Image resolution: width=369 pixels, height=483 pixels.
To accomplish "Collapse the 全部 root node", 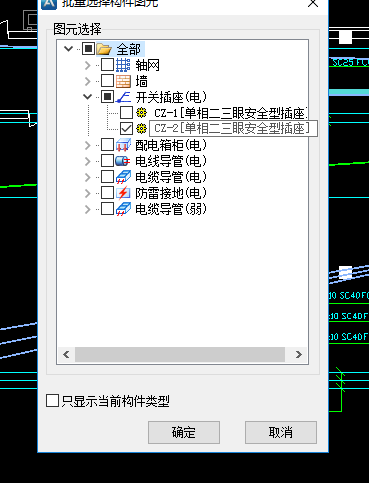I will [x=68, y=49].
